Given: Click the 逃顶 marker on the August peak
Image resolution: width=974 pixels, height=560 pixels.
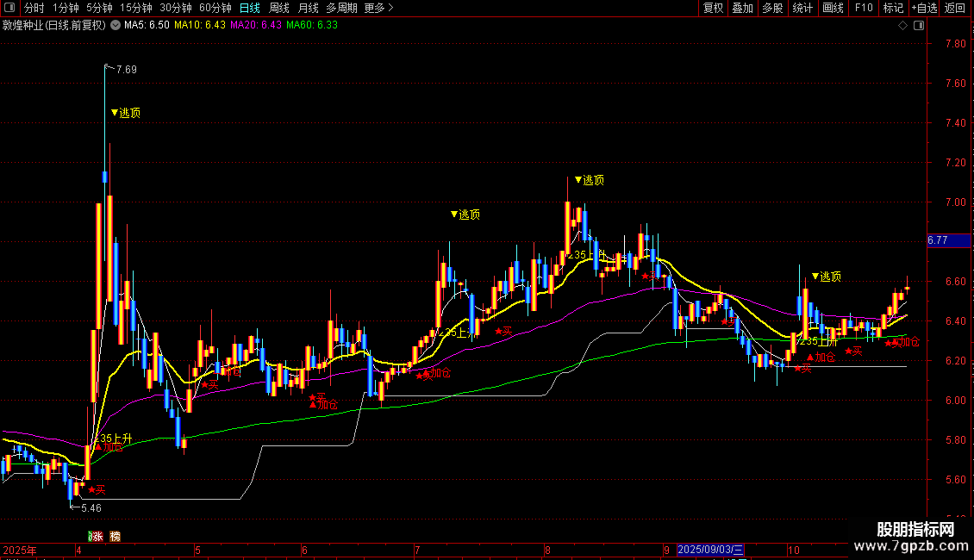Looking at the screenshot, I should (590, 180).
